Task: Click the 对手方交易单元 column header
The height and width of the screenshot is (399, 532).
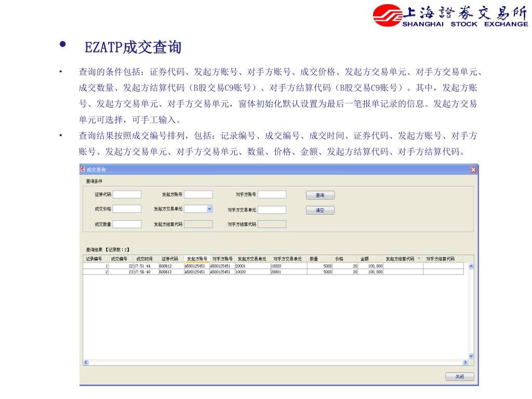Action: [x=289, y=259]
